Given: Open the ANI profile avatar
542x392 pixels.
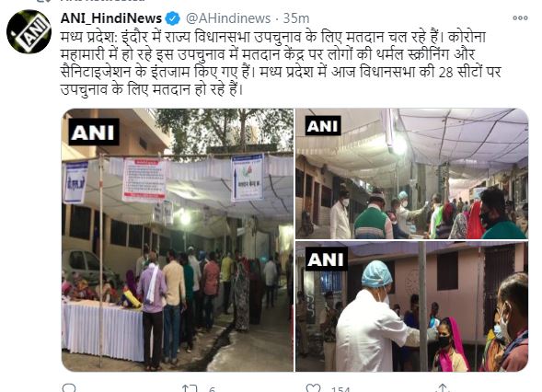Looking at the screenshot, I should tap(29, 31).
